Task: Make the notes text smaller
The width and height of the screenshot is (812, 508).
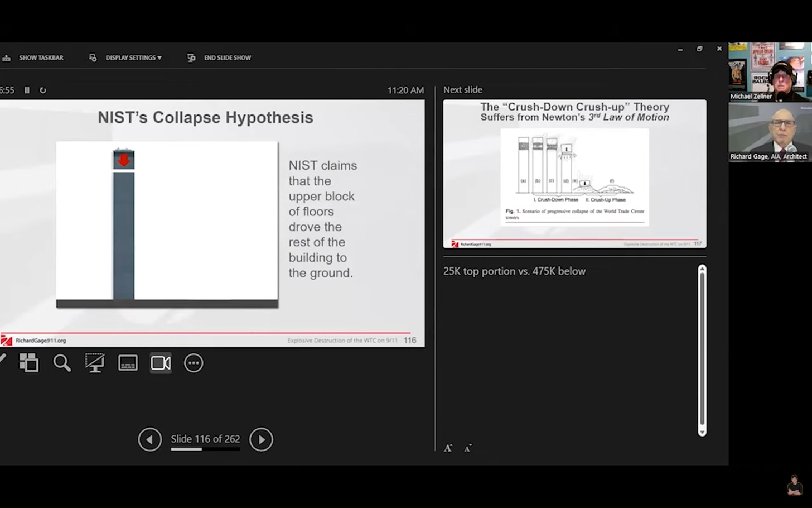Action: 468,448
